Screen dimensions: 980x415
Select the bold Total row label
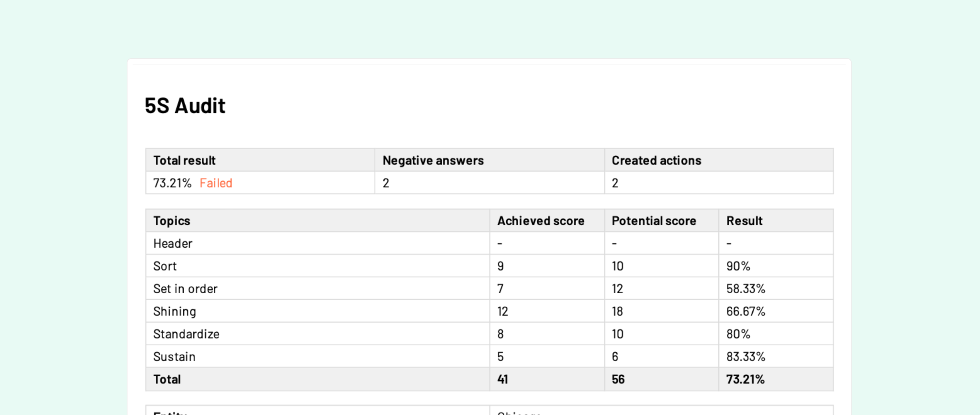[x=167, y=380]
